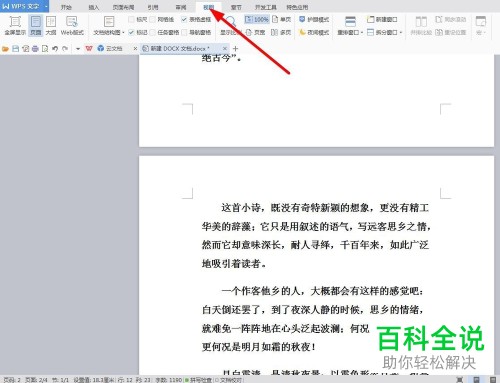Close the 新建 DOCX 文档.docx tab
Screen dimensions: 500x383
225,49
